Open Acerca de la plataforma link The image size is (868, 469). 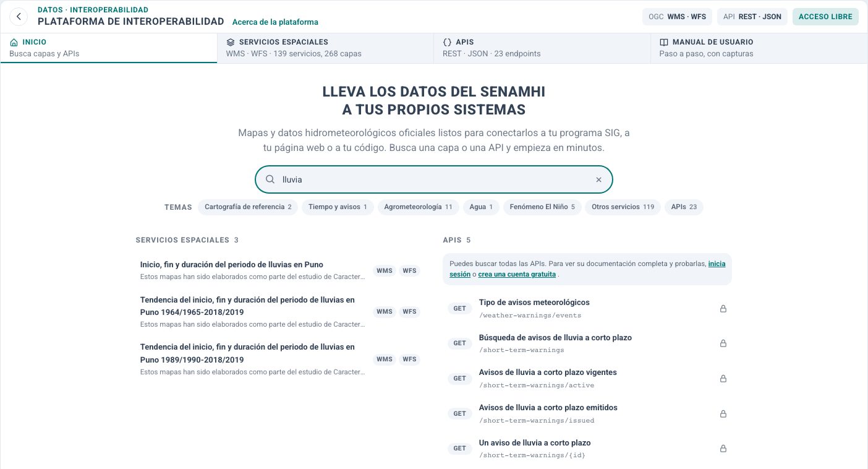[275, 22]
